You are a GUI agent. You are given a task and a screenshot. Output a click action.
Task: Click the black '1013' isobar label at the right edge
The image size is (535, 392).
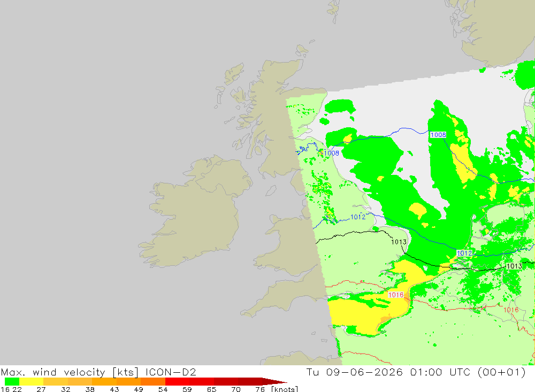(514, 266)
